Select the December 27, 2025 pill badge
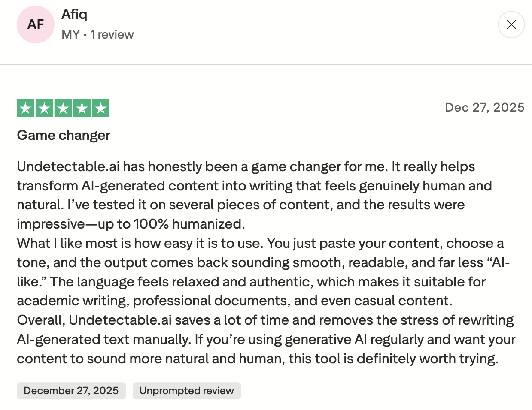The height and width of the screenshot is (410, 532). point(71,391)
